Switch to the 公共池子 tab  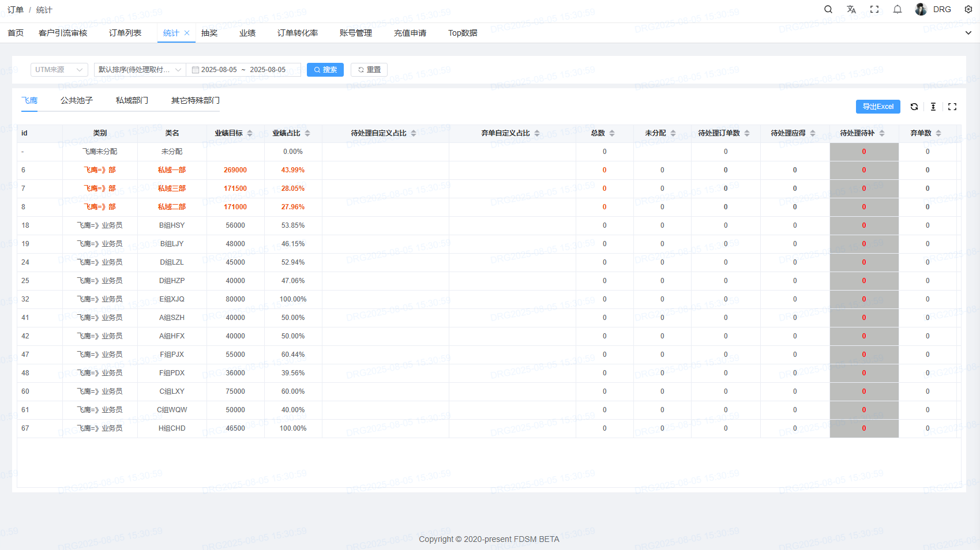click(77, 100)
